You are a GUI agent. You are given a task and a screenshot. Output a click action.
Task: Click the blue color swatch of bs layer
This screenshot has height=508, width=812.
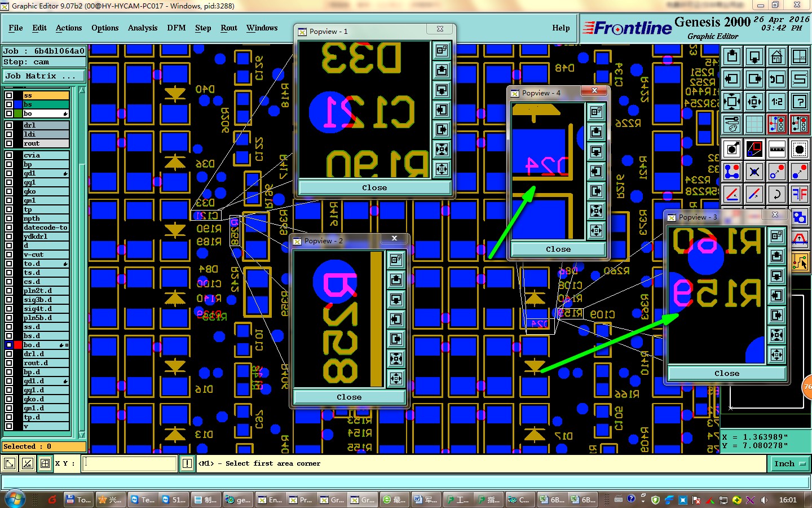click(19, 104)
